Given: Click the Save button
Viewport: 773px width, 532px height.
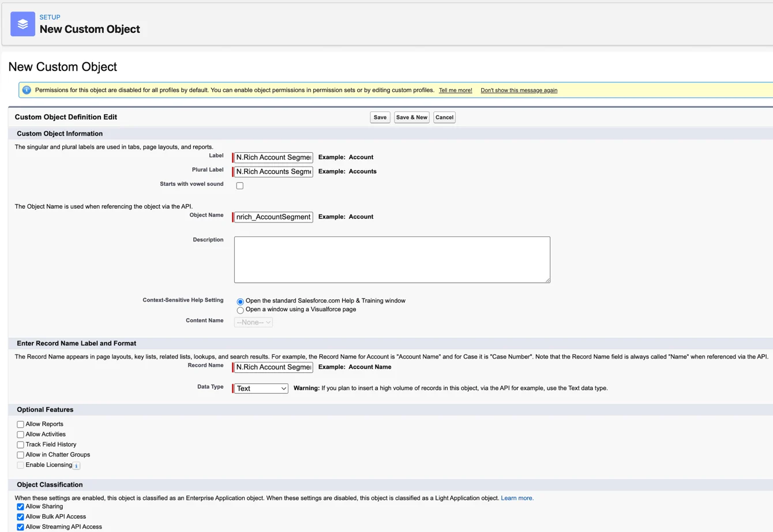Looking at the screenshot, I should pyautogui.click(x=380, y=118).
